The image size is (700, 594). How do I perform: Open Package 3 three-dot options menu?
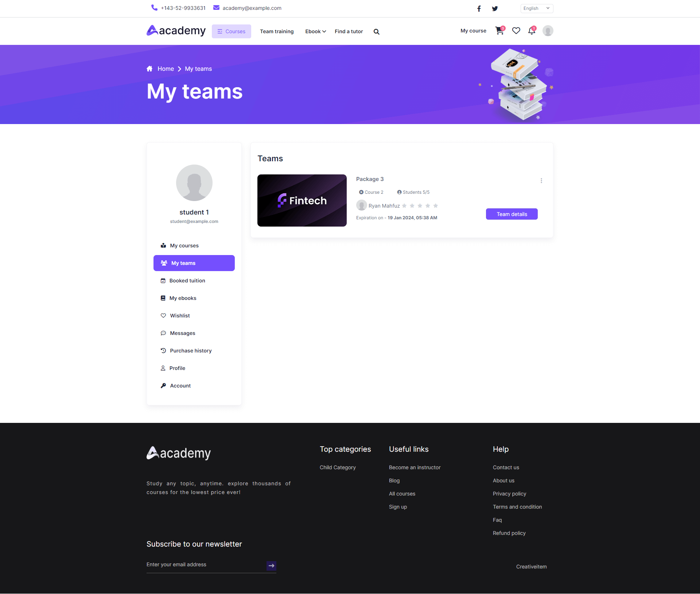541,181
